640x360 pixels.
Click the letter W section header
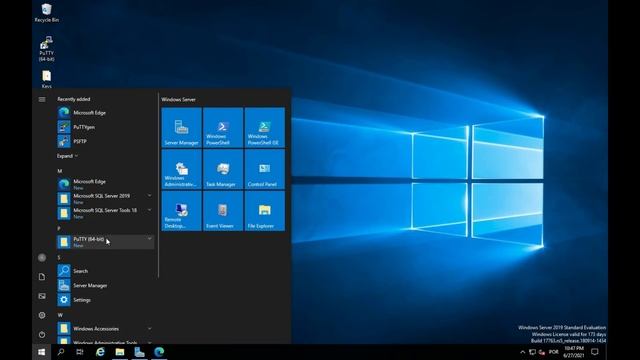coord(60,315)
